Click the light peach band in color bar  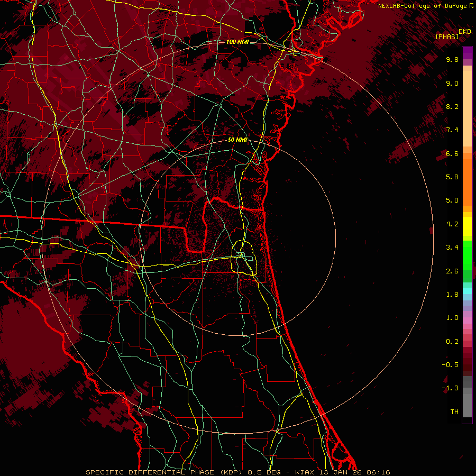[467, 109]
